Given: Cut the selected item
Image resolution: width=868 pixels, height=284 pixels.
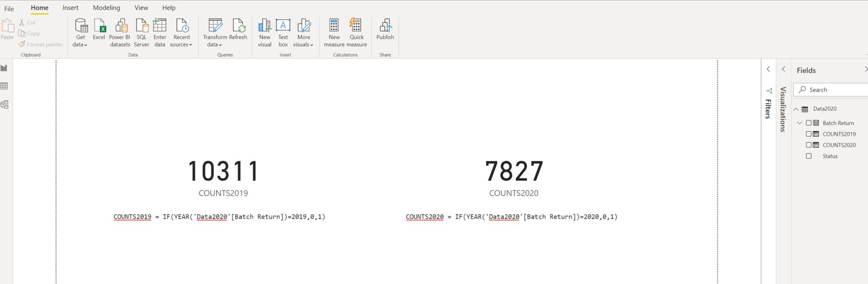Looking at the screenshot, I should 27,22.
